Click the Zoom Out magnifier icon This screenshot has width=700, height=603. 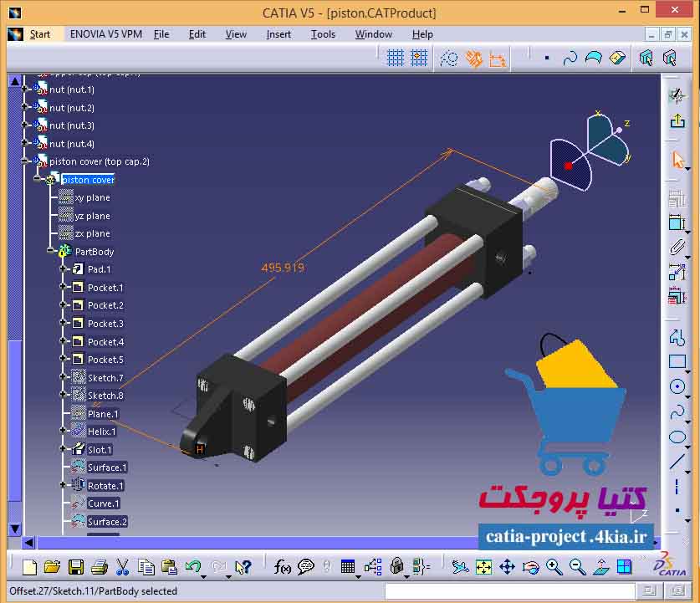click(x=577, y=567)
